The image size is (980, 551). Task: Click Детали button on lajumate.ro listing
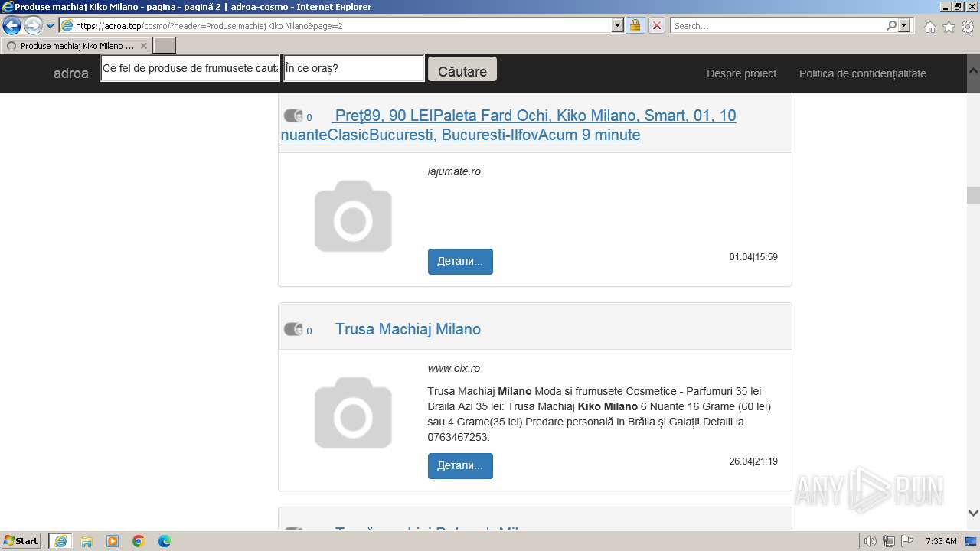[460, 261]
